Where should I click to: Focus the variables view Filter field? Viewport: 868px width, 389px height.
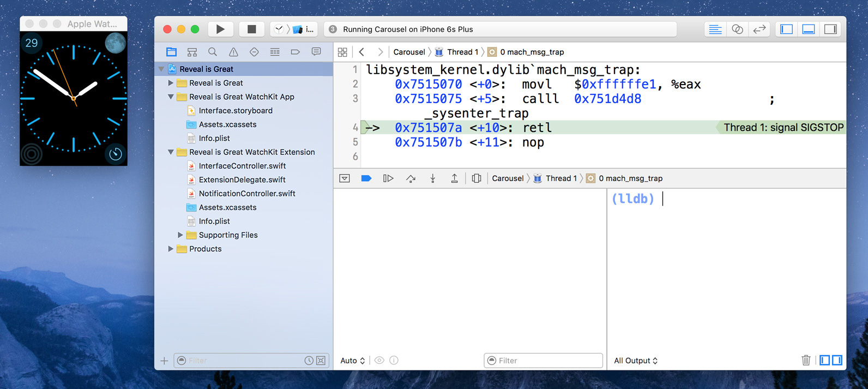click(543, 361)
